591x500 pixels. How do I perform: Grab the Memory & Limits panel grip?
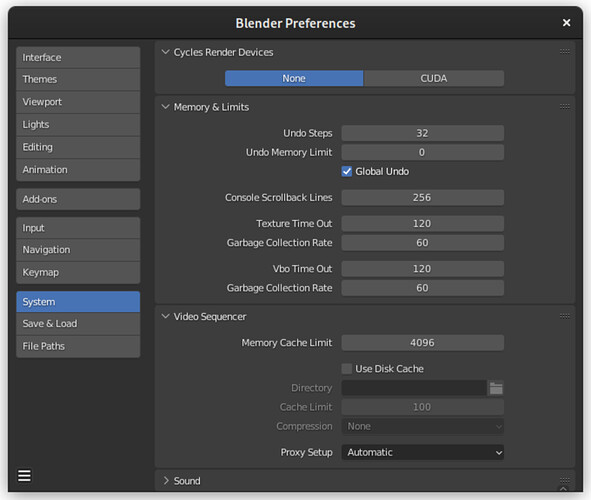[x=564, y=107]
